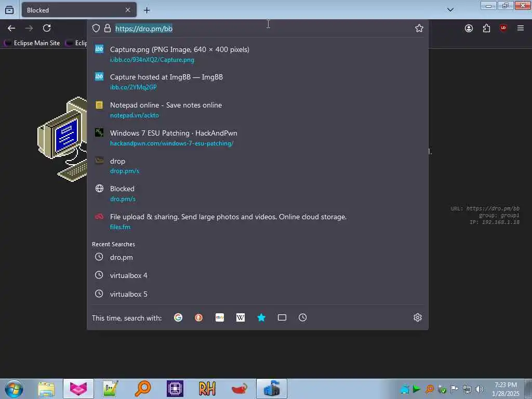This screenshot has height=399, width=532.
Task: Open site security info via the padlock icon
Action: point(108,29)
